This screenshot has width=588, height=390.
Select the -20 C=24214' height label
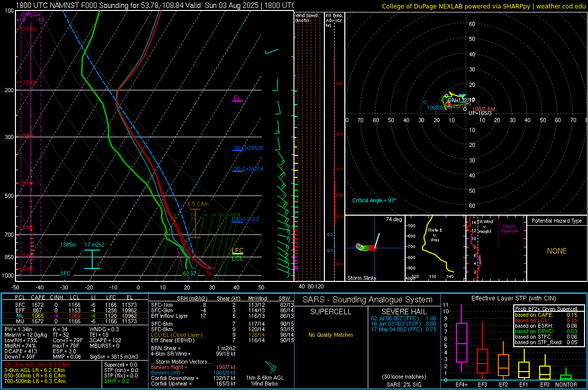coord(248,169)
